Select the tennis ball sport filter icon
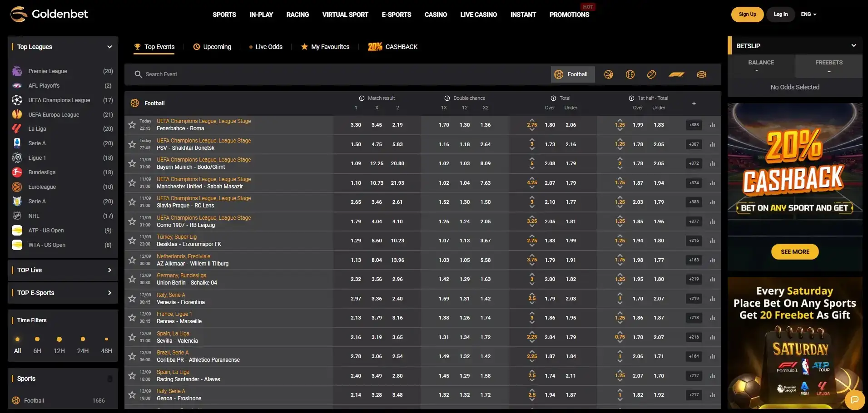Screen dimensions: 868x413 coord(630,74)
